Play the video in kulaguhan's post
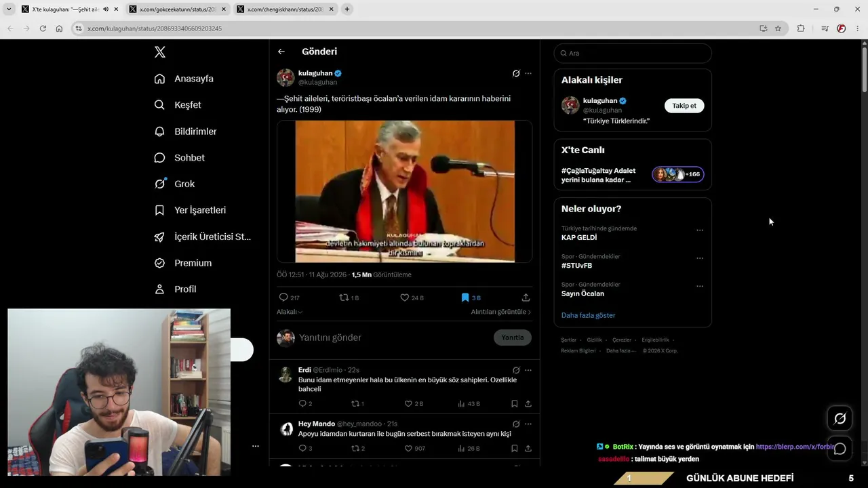Screen dimensions: 868x488 pos(405,191)
